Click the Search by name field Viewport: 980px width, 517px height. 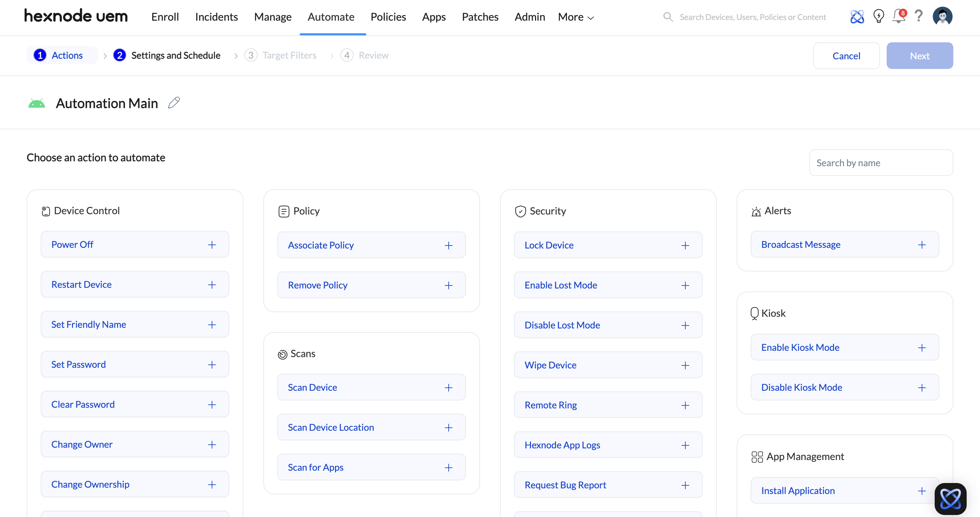coord(881,163)
